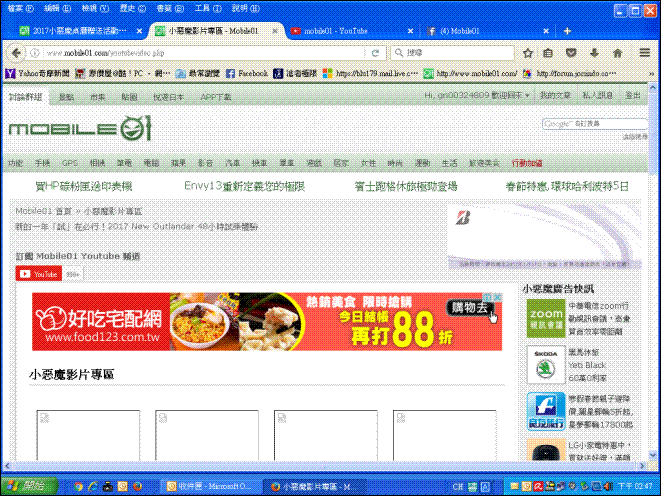
Task: Open the 春節特惠 環球哈利波特5日 link
Action: coord(567,186)
